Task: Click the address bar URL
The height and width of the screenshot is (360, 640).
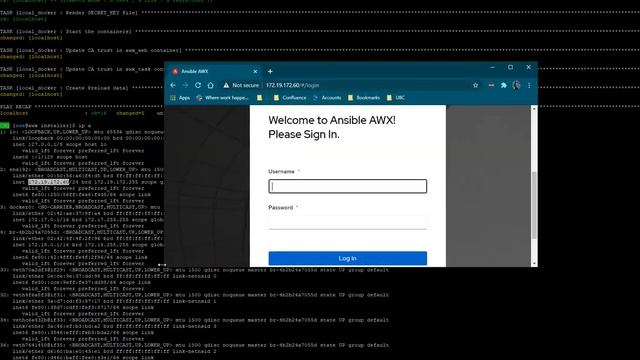Action: pos(292,85)
